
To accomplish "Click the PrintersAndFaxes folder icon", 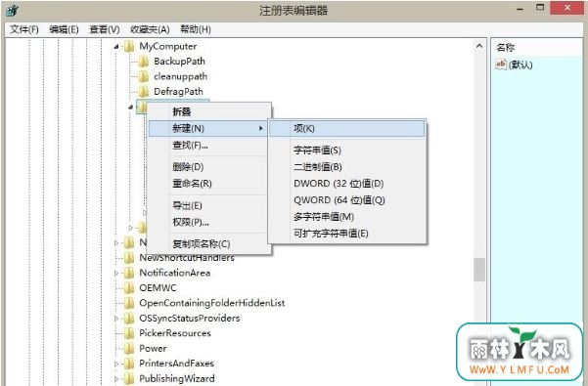I will 128,364.
